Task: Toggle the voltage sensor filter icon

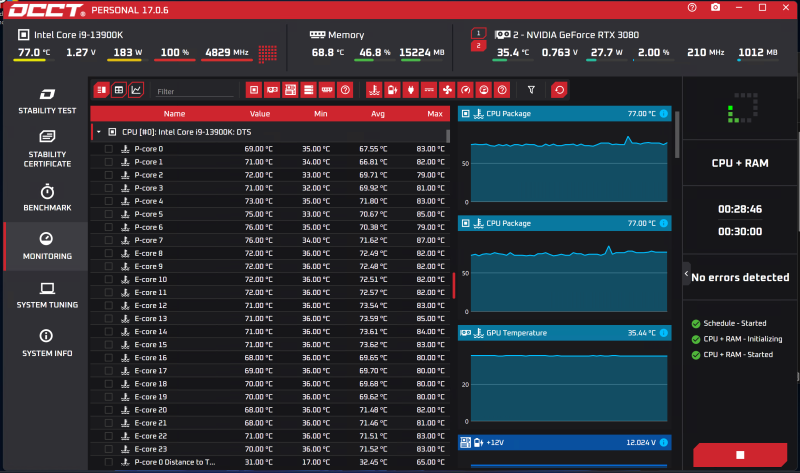Action: [x=392, y=90]
